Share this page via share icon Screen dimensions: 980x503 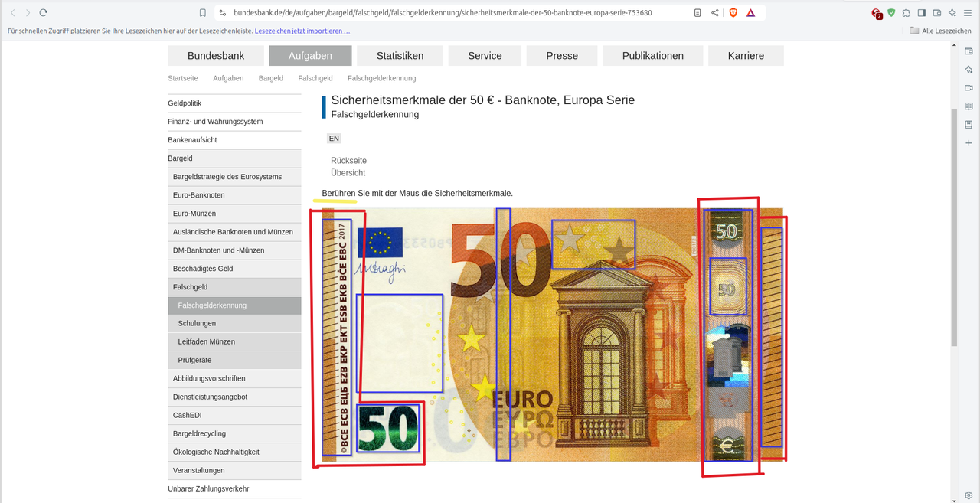point(715,13)
